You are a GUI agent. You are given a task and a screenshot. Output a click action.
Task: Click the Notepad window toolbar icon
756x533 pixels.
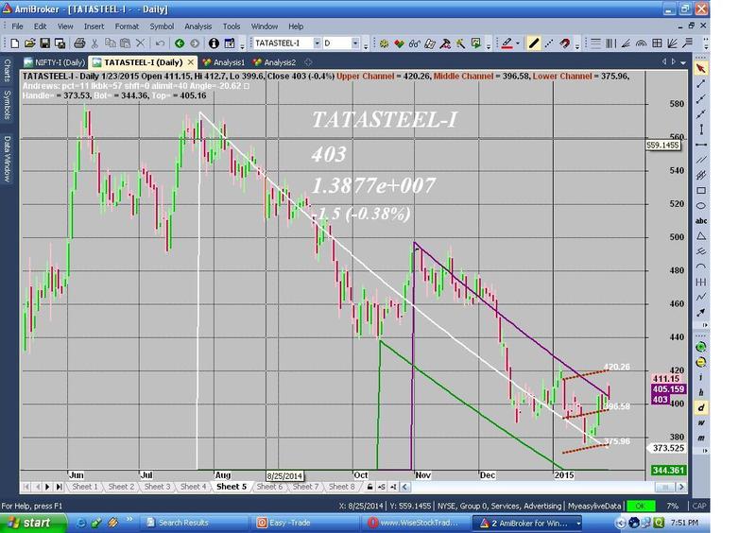[230, 43]
